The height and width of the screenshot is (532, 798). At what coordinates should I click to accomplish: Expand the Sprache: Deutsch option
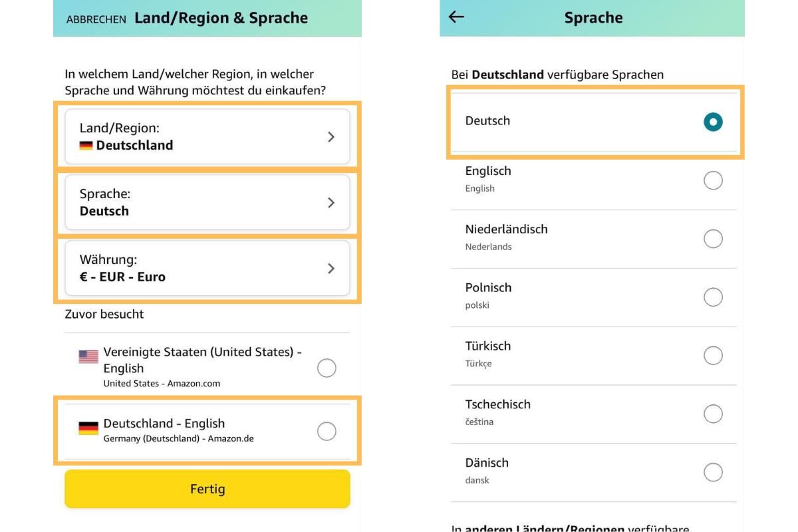coord(207,202)
